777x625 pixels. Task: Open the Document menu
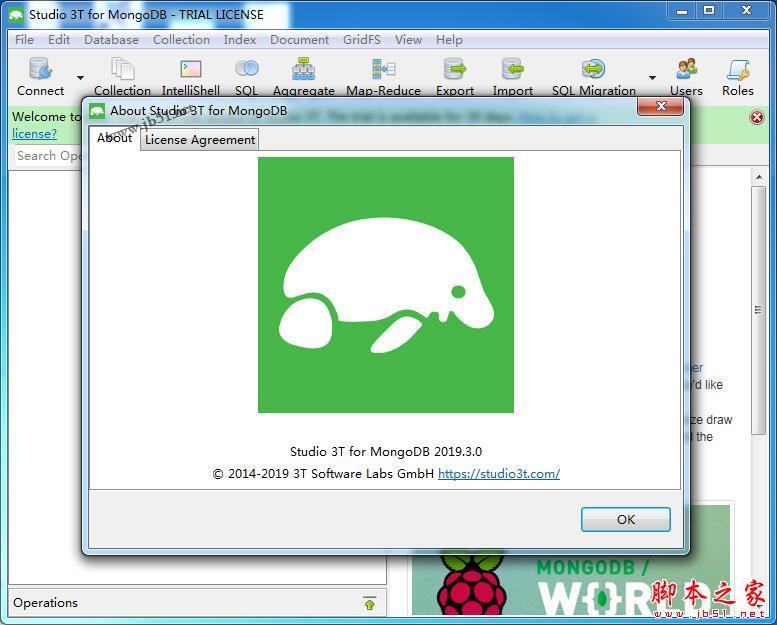[299, 40]
